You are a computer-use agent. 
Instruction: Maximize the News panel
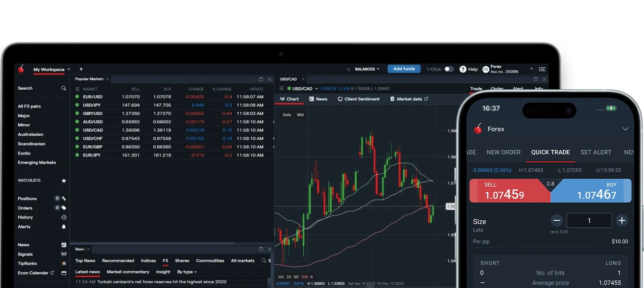coord(261,249)
